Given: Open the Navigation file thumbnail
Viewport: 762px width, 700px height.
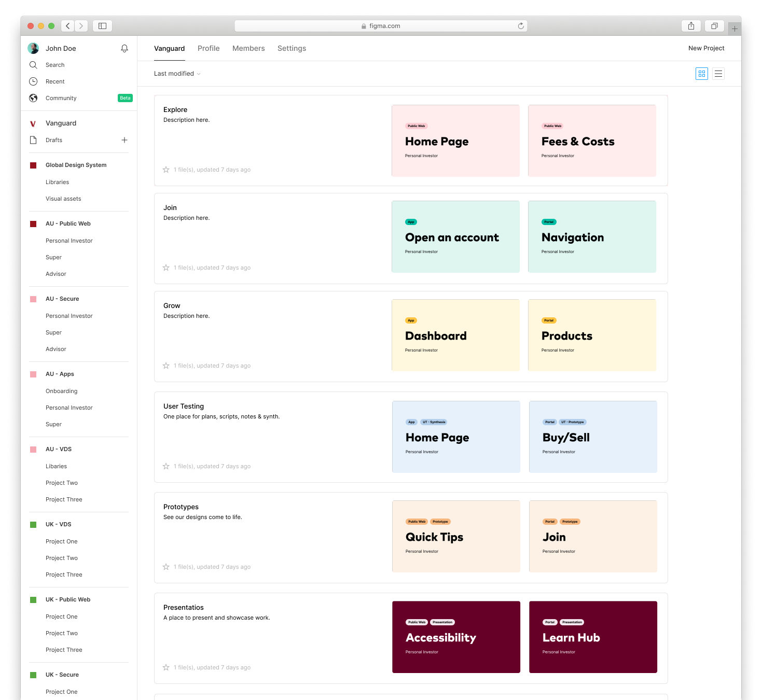Looking at the screenshot, I should point(592,236).
